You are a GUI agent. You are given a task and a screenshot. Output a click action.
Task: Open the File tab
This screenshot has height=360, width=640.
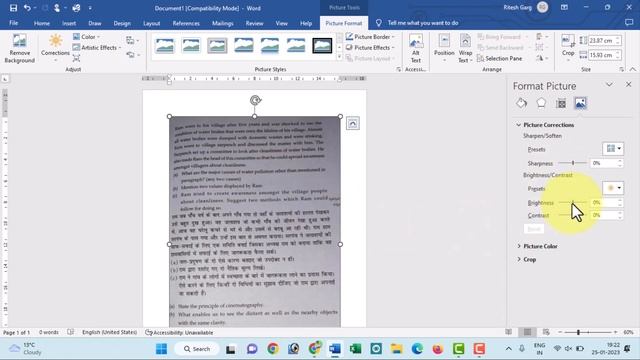pyautogui.click(x=13, y=23)
